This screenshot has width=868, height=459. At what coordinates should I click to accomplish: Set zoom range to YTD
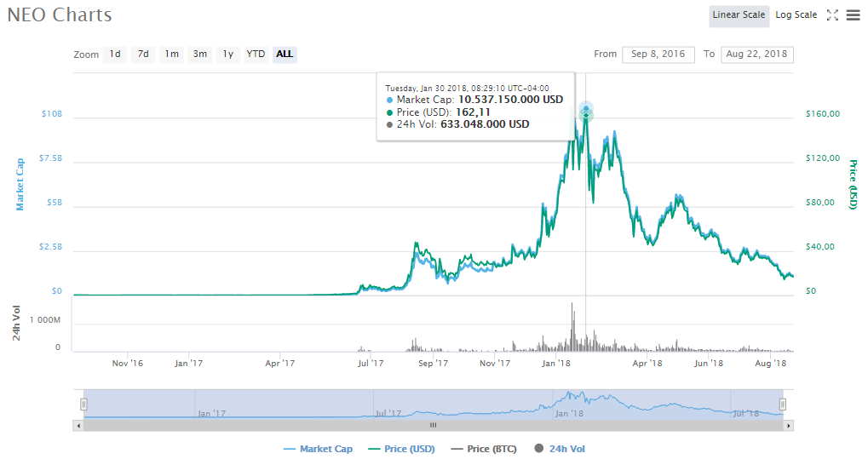[256, 55]
